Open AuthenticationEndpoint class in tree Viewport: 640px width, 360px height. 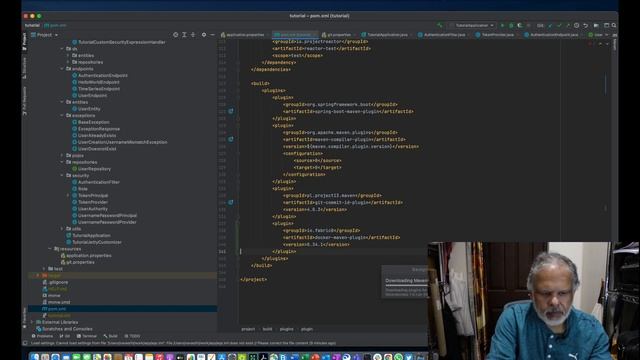tap(103, 76)
